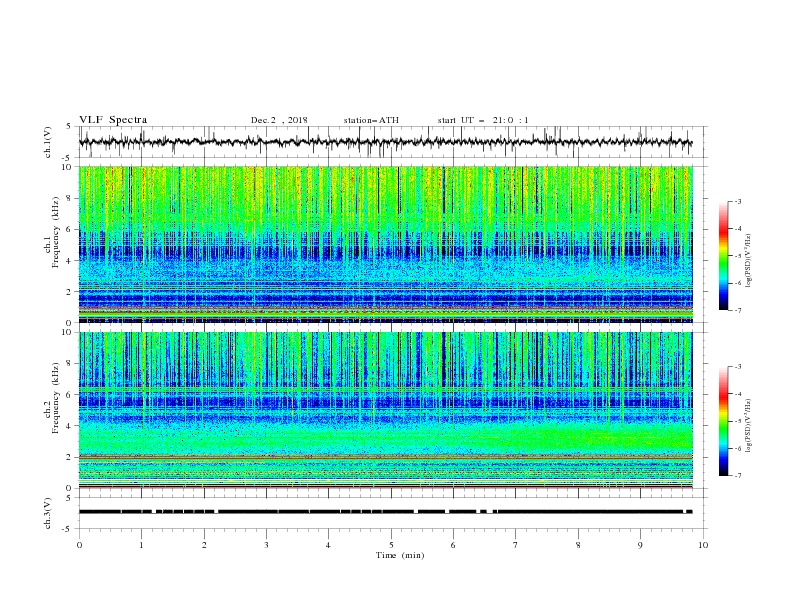The image size is (792, 612).
Task: Click the time axis tick label '0'
Action: click(x=79, y=545)
